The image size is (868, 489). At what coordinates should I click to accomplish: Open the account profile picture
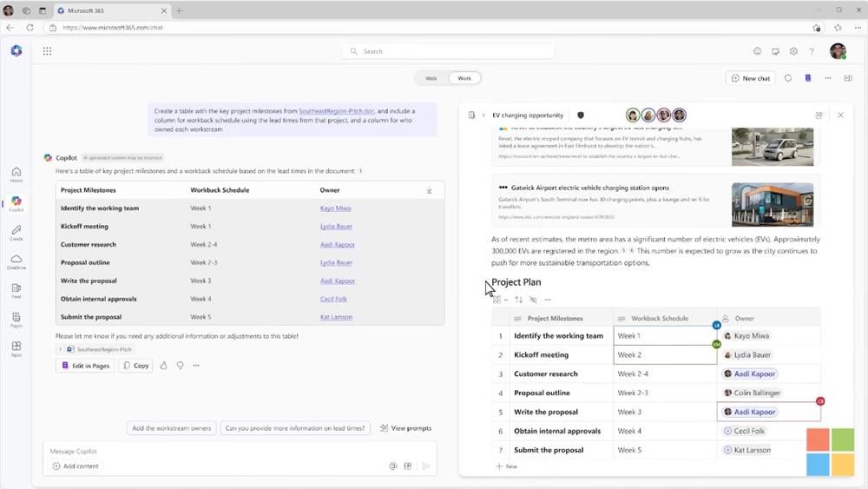pos(838,51)
